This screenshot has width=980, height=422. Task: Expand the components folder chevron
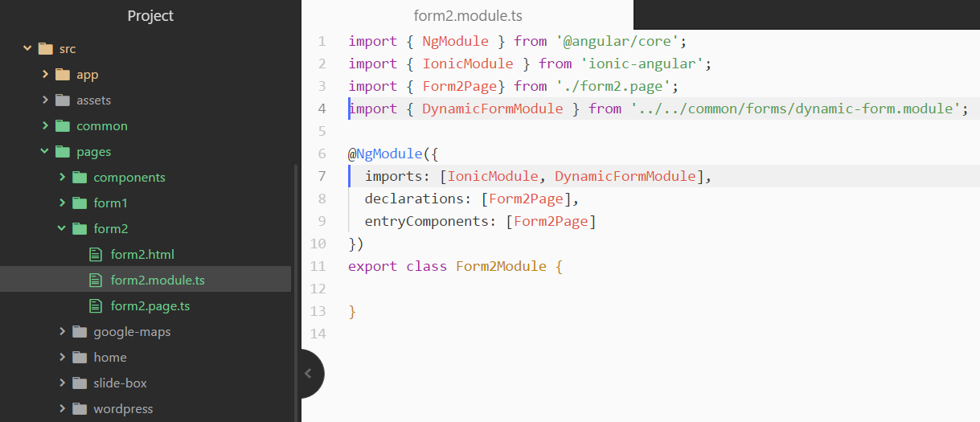(62, 178)
